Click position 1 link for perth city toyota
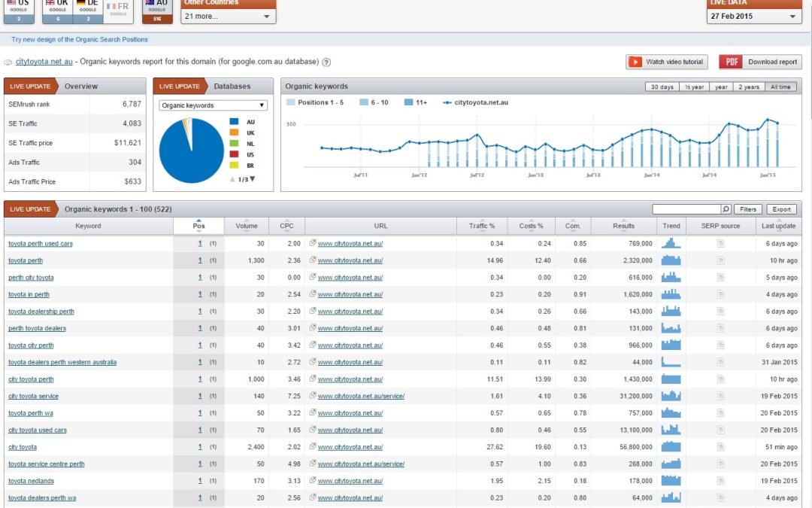This screenshot has height=508, width=812. [200, 277]
